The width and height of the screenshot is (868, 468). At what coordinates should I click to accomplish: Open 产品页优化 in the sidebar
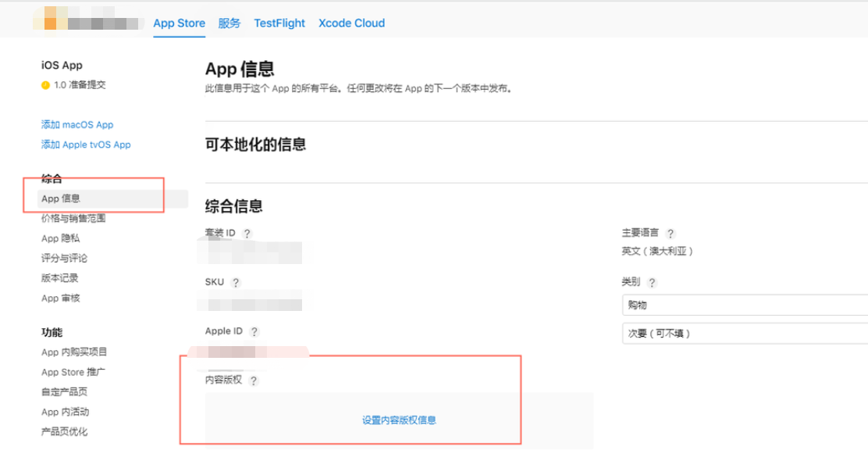[x=64, y=432]
